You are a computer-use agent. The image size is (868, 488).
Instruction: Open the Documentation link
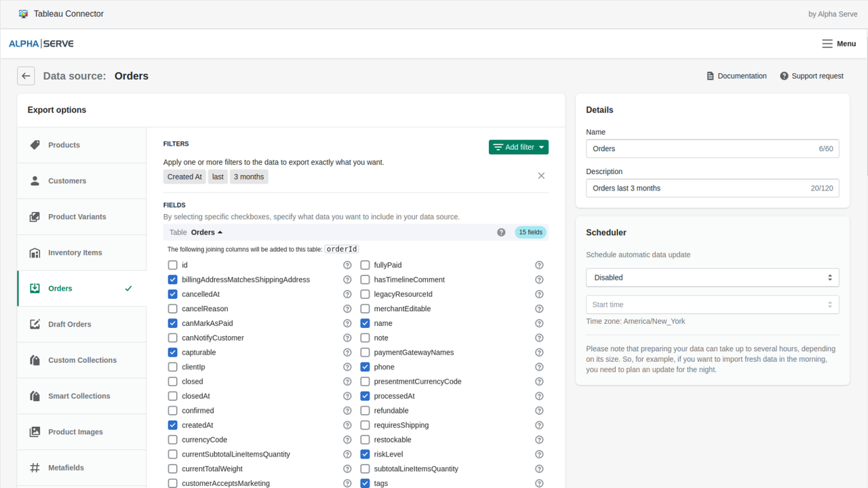(736, 75)
